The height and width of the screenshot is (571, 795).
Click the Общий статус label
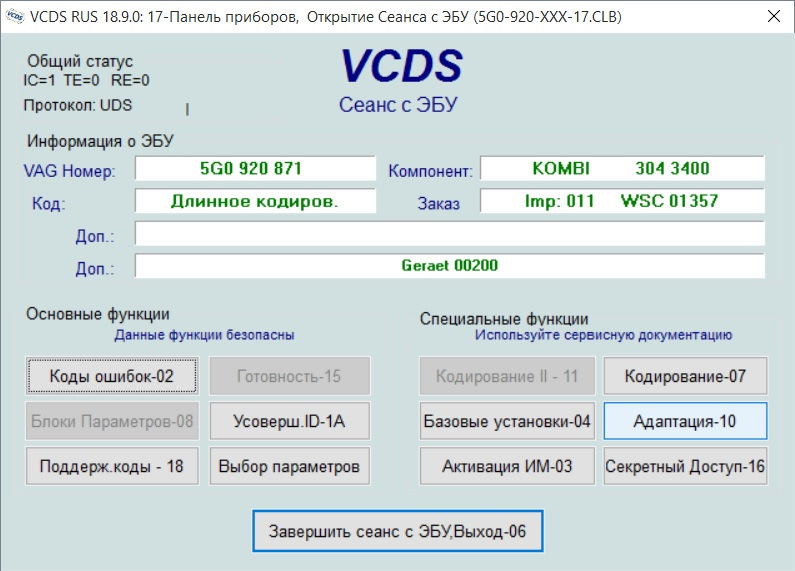80,61
